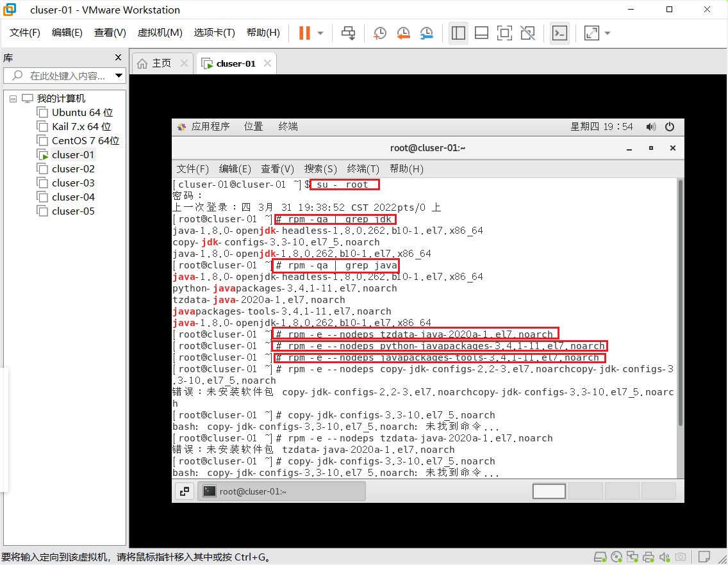Close the library panel
This screenshot has width=728, height=565.
point(118,57)
